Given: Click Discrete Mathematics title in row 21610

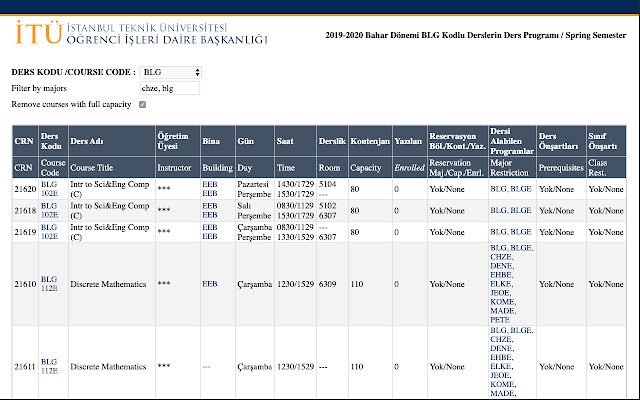Looking at the screenshot, I should (108, 284).
